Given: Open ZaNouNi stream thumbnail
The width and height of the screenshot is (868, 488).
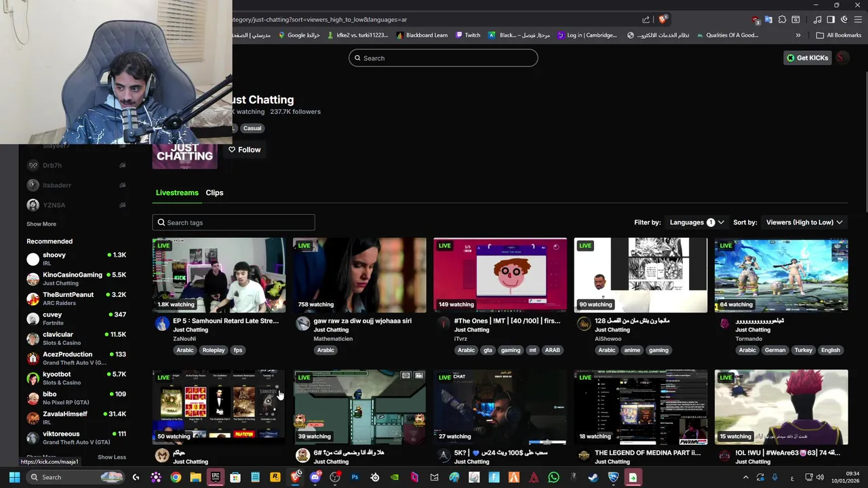Looking at the screenshot, I should pos(219,275).
